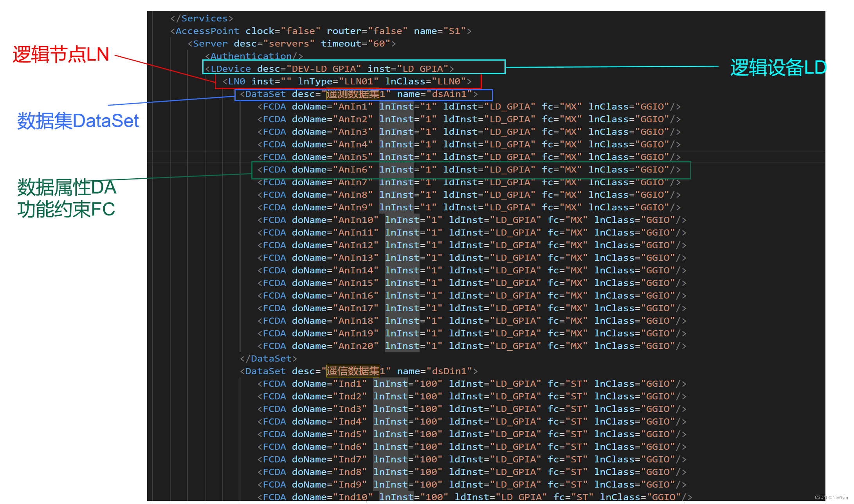The height and width of the screenshot is (504, 854).
Task: Click the dsDin1 DataSet opening tag
Action: [x=359, y=371]
